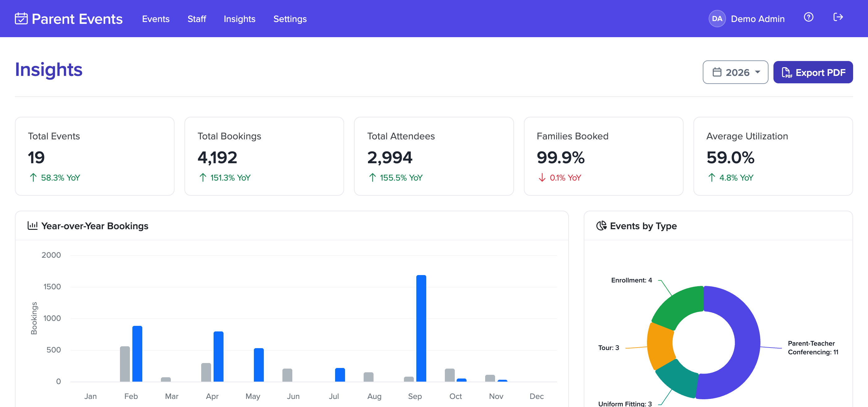Click the 'Enrollment: 4' chart label
This screenshot has height=407, width=868.
coord(631,280)
